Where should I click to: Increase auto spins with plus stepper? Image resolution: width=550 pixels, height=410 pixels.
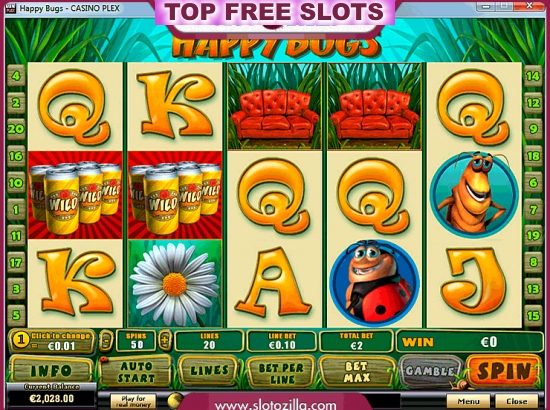click(165, 340)
